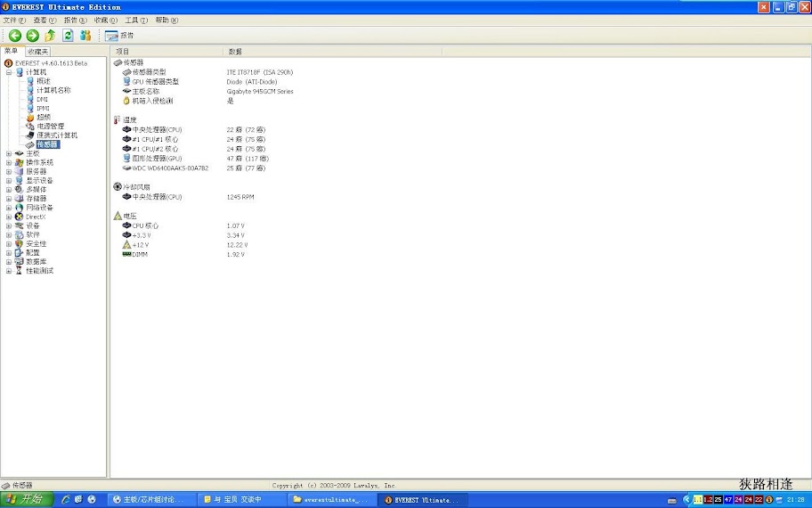Click the lock icon beside 机箱入侵检测
812x508 pixels.
tap(126, 101)
